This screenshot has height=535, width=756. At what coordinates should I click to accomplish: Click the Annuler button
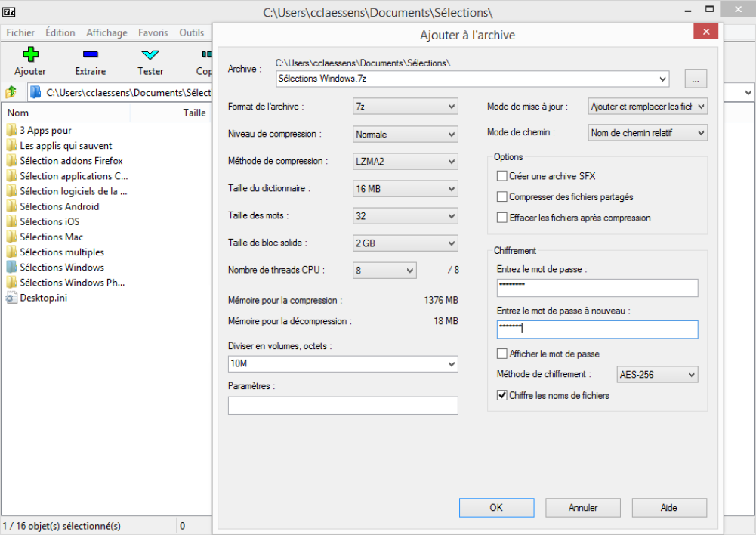(x=583, y=508)
